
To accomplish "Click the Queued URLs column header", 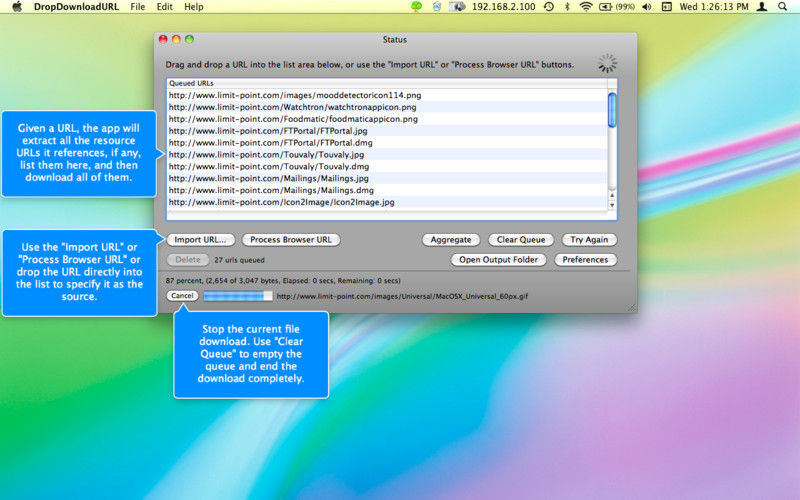I will click(387, 83).
